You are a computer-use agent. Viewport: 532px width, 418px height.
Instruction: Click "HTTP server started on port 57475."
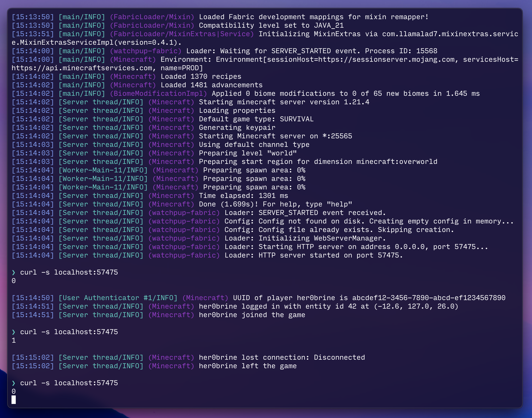tap(331, 255)
